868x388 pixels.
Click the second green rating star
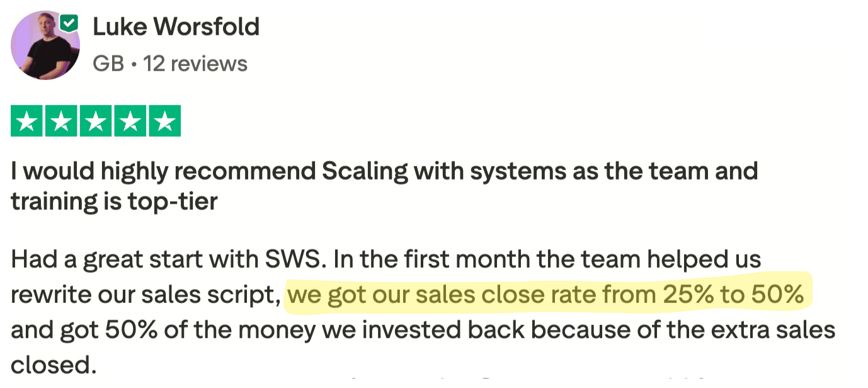point(61,121)
